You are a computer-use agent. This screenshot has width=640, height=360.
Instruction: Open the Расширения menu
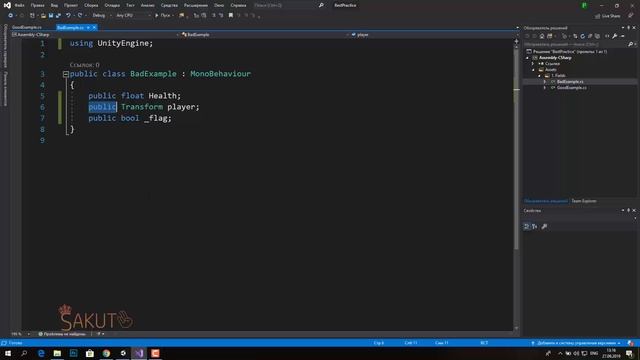(196, 5)
